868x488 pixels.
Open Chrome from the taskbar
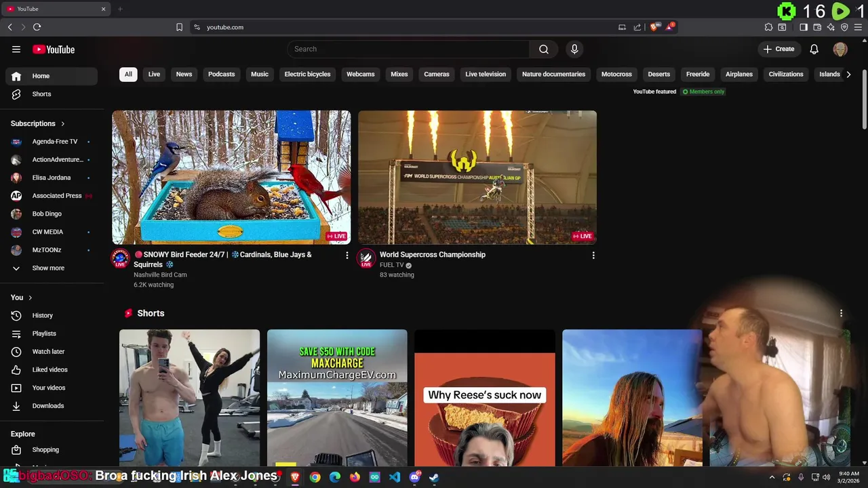315,477
